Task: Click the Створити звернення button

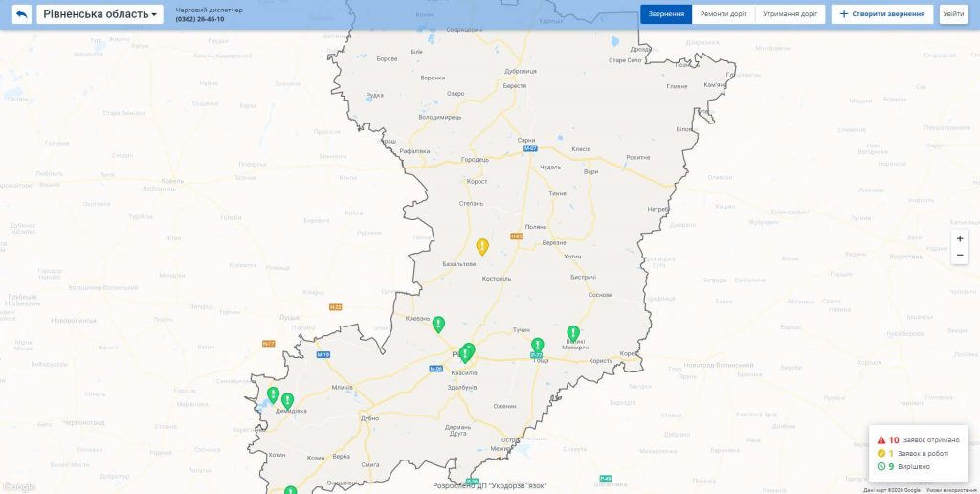Action: coord(881,14)
